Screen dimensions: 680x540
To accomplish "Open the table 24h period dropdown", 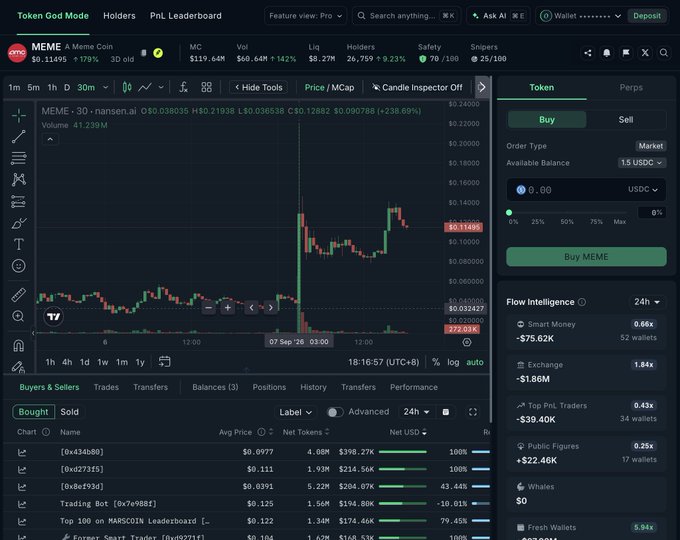I will pyautogui.click(x=416, y=412).
